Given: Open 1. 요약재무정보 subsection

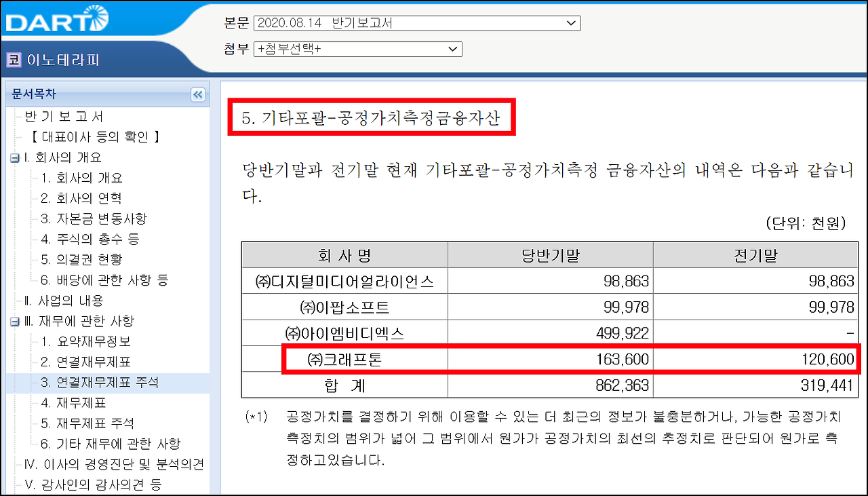Looking at the screenshot, I should pyautogui.click(x=85, y=341).
